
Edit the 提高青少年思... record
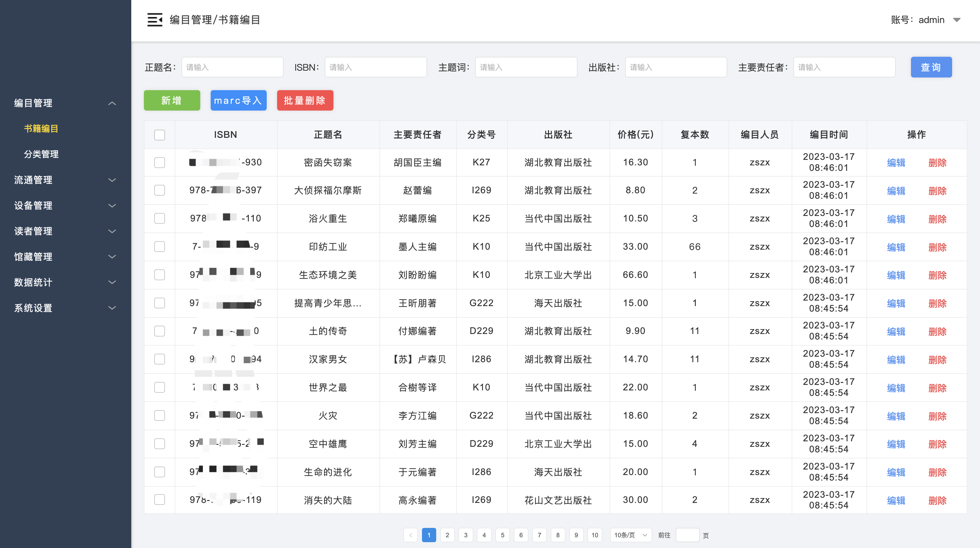tap(896, 303)
